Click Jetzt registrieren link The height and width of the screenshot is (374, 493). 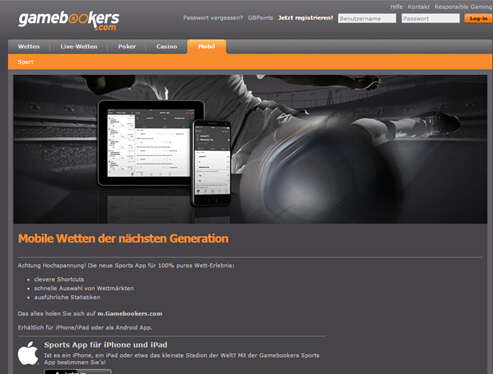(x=306, y=18)
